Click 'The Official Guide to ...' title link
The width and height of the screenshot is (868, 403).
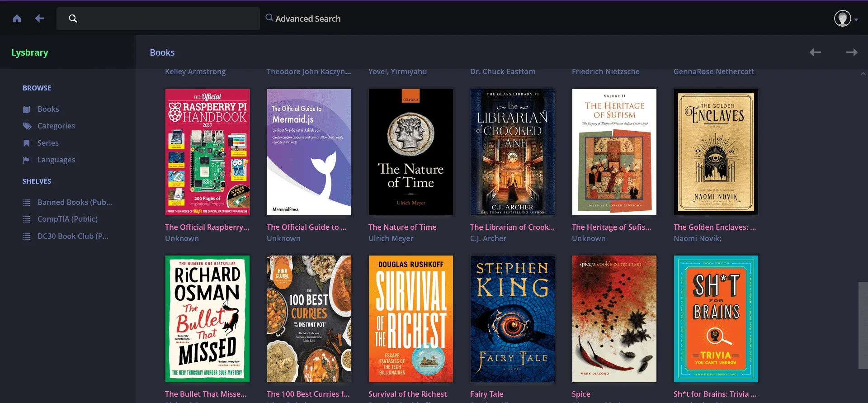[307, 227]
